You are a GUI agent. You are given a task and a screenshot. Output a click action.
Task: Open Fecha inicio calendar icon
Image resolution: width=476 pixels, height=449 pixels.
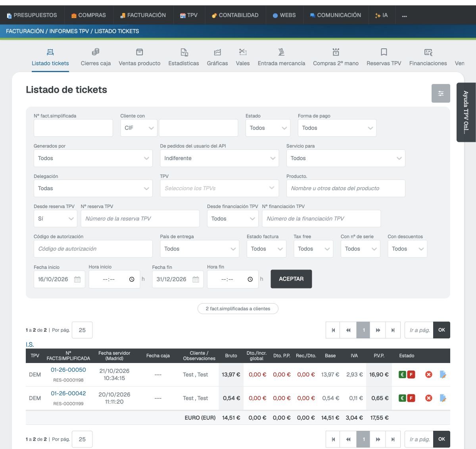(x=77, y=279)
